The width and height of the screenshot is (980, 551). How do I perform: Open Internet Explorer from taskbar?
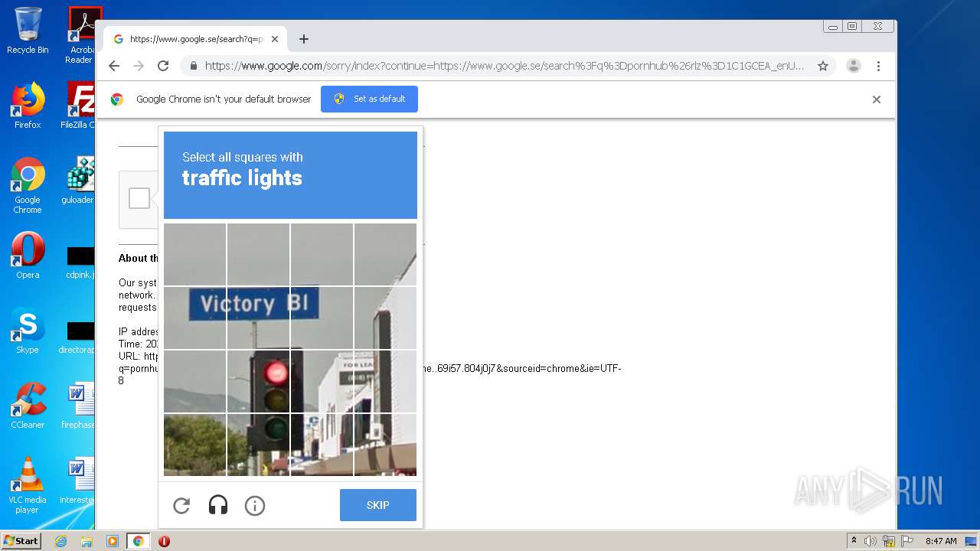click(61, 541)
